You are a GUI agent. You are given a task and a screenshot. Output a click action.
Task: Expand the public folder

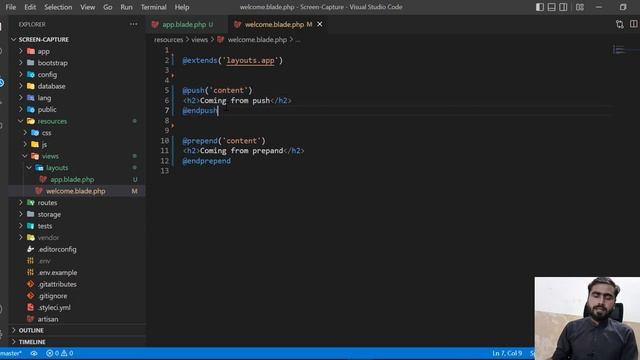(21, 109)
